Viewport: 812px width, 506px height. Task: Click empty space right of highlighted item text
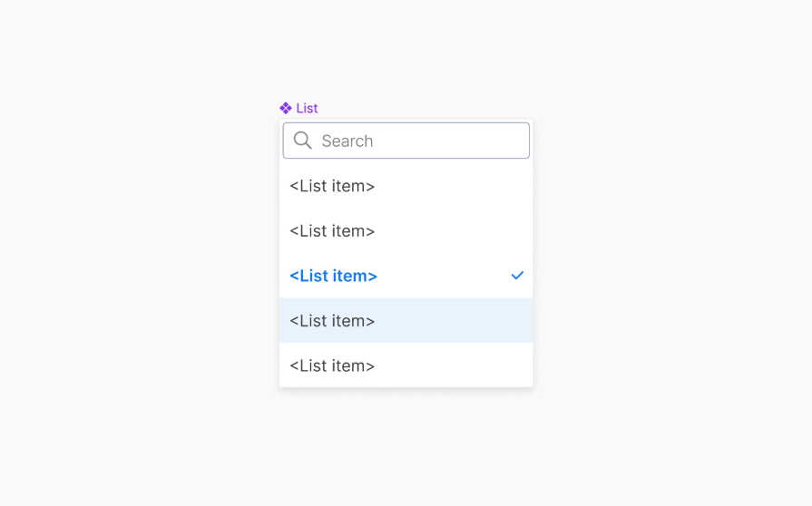click(454, 321)
